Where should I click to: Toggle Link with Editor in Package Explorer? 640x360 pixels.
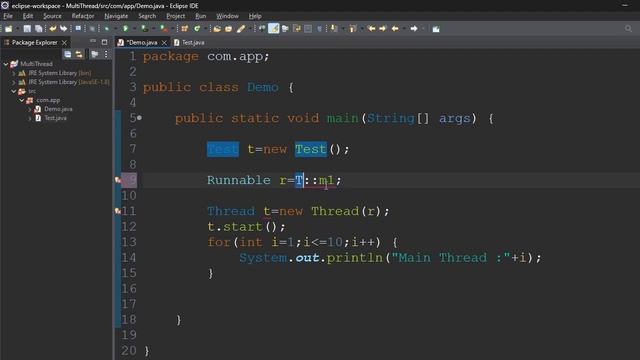tap(78, 54)
